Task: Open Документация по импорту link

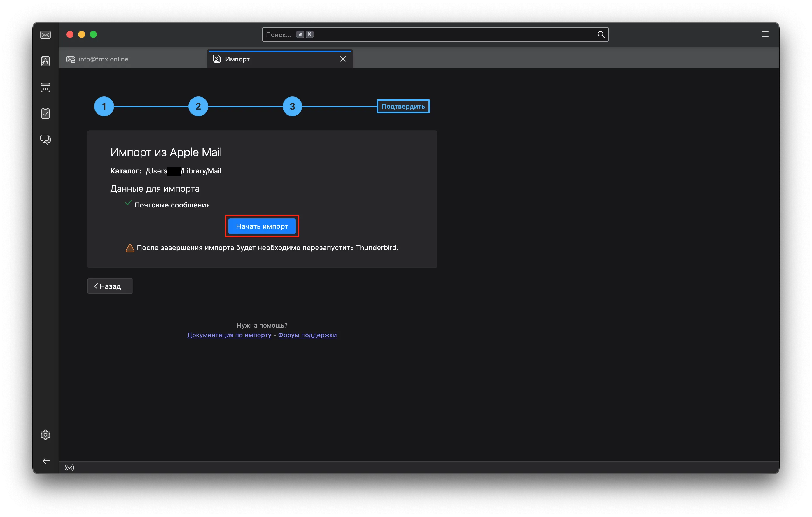Action: pyautogui.click(x=229, y=335)
